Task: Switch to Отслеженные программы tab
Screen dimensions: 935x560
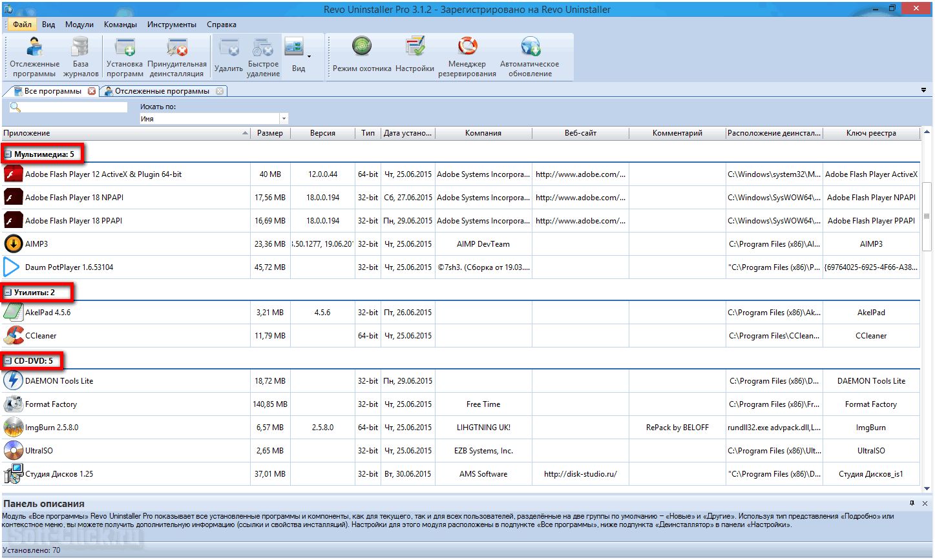Action: click(x=162, y=91)
